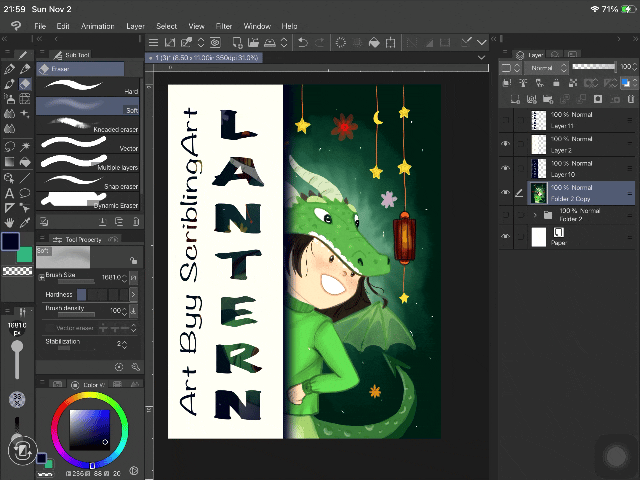Select the Text tool

[9, 193]
